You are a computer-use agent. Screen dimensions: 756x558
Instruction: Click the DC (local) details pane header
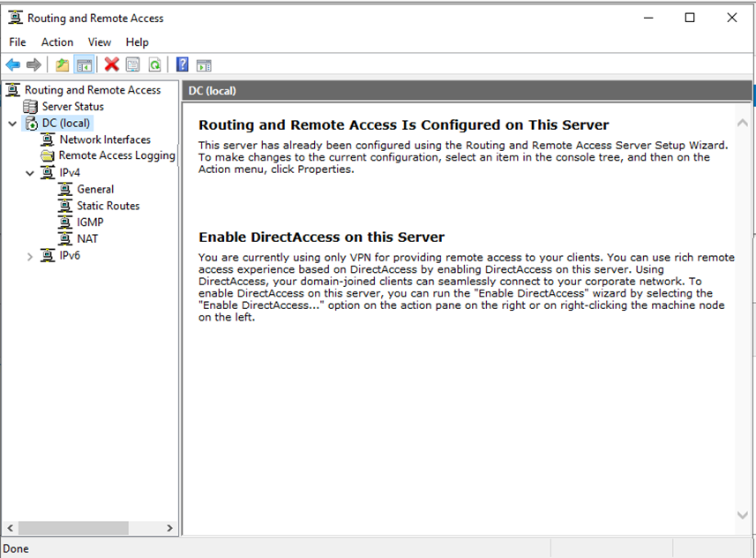(x=467, y=91)
